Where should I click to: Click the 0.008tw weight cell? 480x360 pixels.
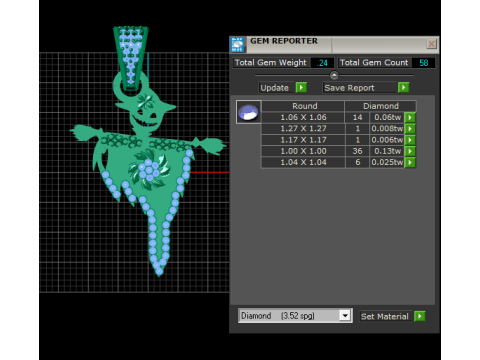(x=387, y=129)
